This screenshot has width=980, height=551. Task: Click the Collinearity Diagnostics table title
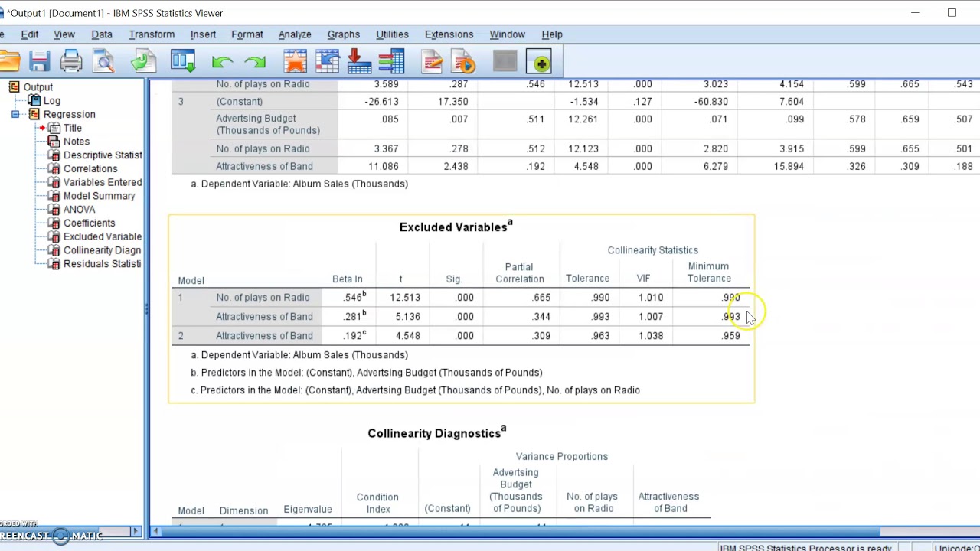(x=436, y=432)
